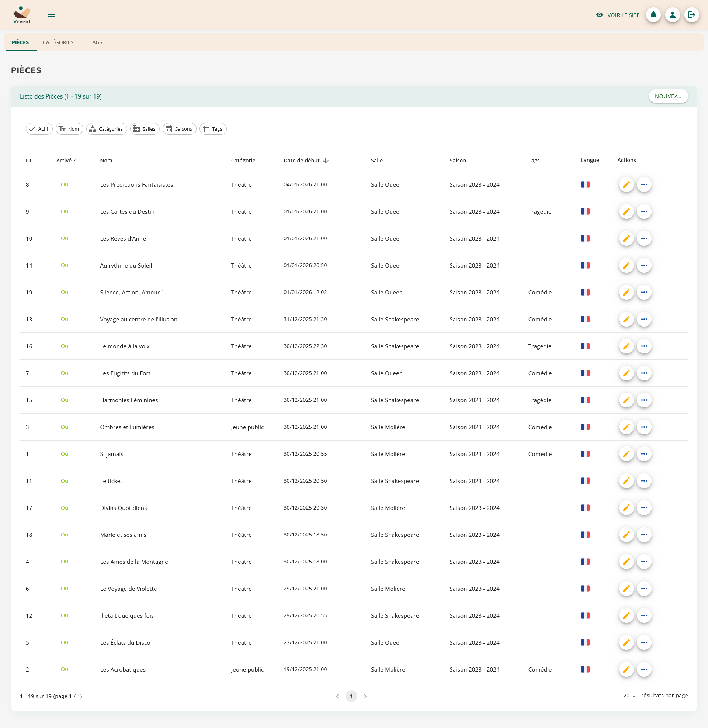Image resolution: width=708 pixels, height=728 pixels.
Task: Open more actions for Les Cartes du Destin
Action: click(x=644, y=212)
